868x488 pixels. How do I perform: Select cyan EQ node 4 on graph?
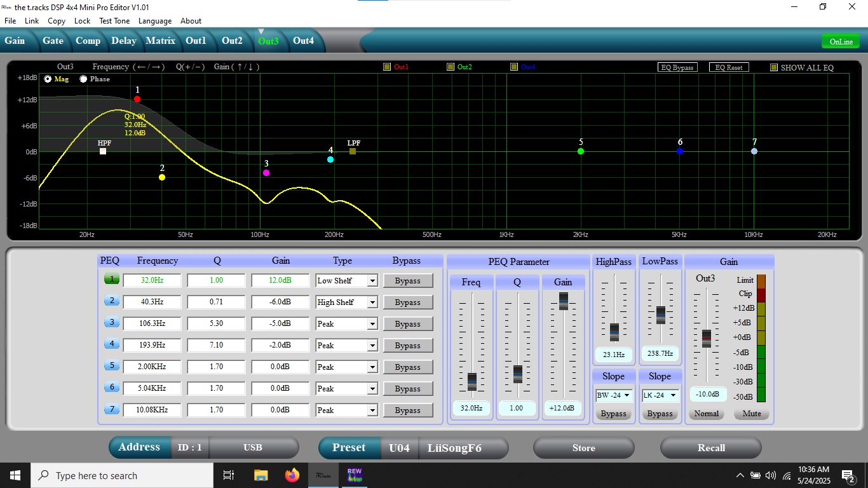(x=330, y=159)
